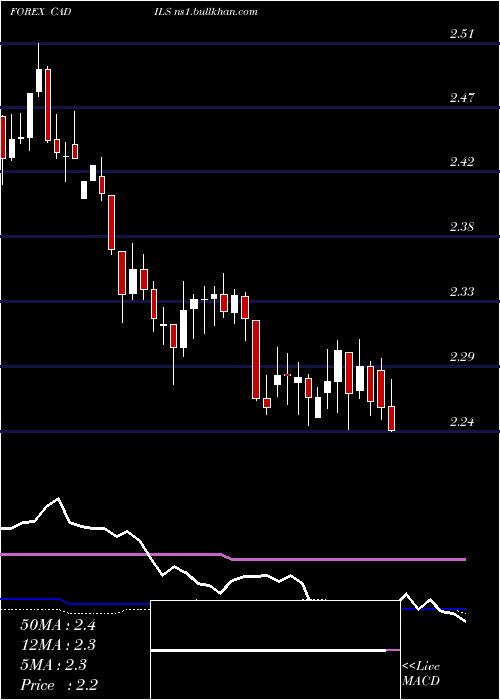Click the 2.47 price axis label
Image resolution: width=500 pixels, height=700 pixels.
click(462, 98)
